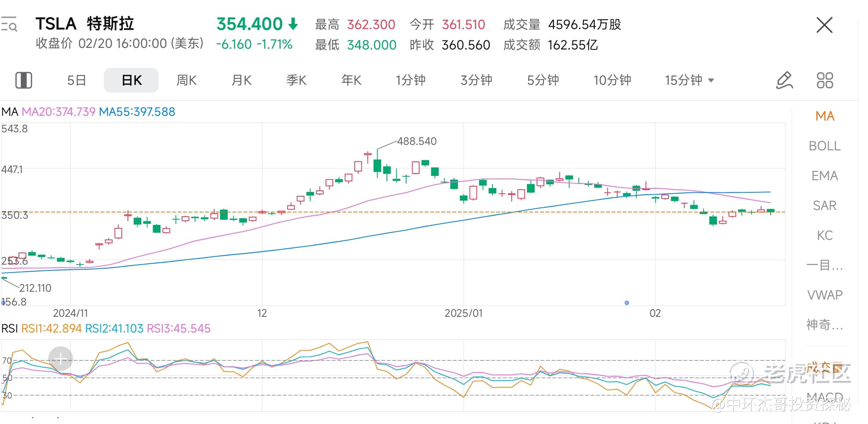Screen dimensions: 868x424
Task: Click the MA55:397.588 legend value
Action: click(137, 112)
